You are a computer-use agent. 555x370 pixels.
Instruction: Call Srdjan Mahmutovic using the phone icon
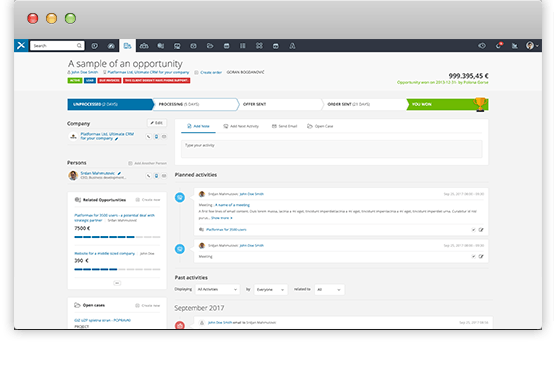coord(148,176)
